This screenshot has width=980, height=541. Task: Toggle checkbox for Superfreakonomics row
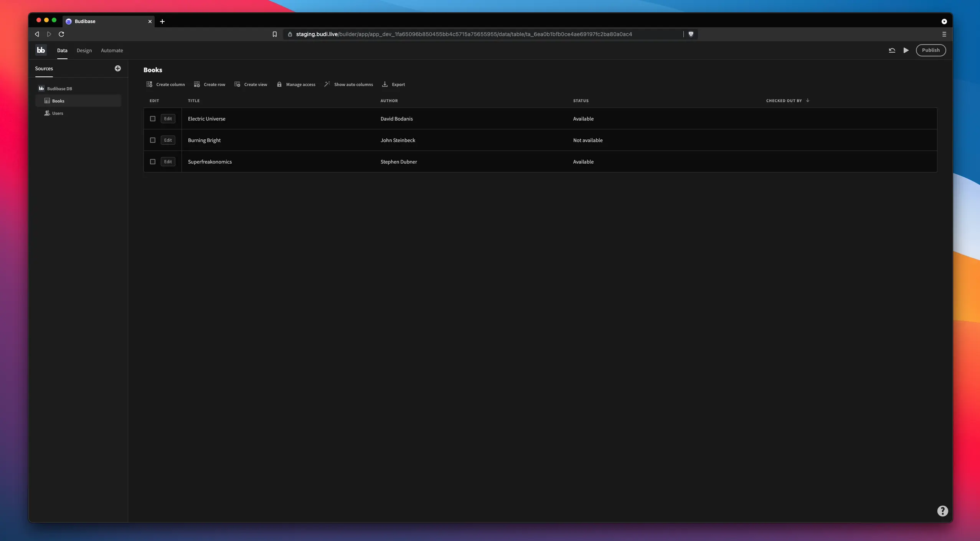coord(152,161)
